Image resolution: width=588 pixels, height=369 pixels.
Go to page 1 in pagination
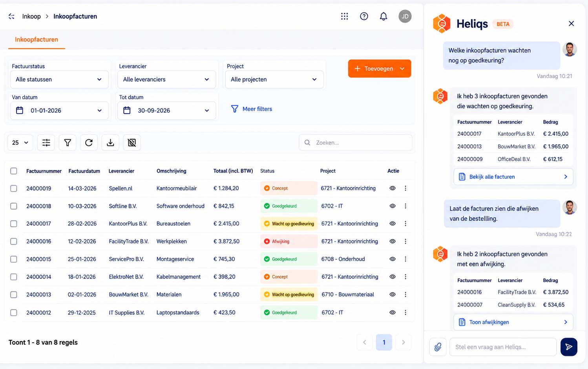(384, 342)
